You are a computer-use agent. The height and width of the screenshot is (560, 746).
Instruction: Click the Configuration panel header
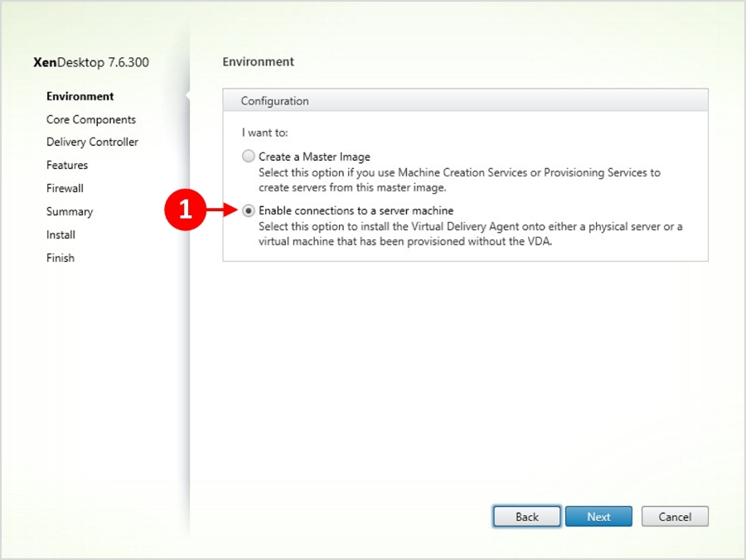point(465,100)
